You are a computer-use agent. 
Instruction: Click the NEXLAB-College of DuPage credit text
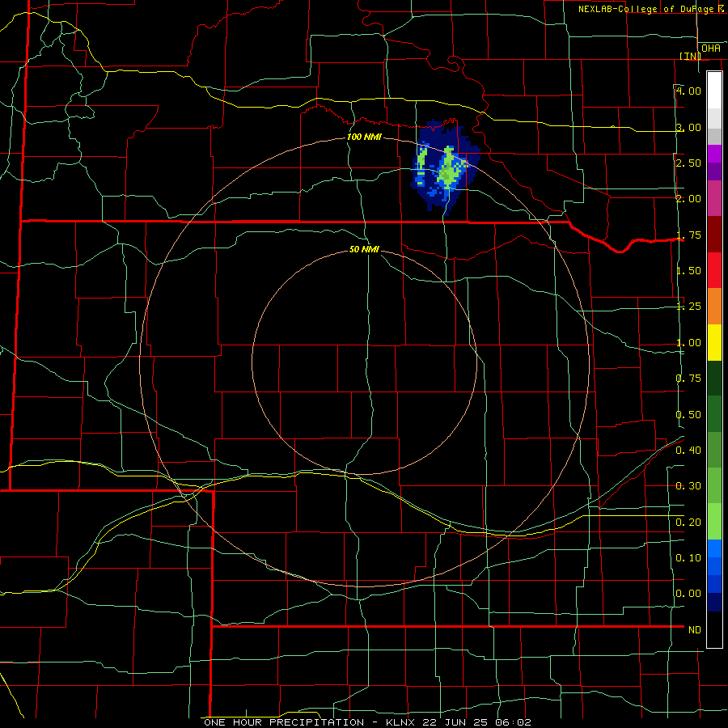[x=653, y=9]
